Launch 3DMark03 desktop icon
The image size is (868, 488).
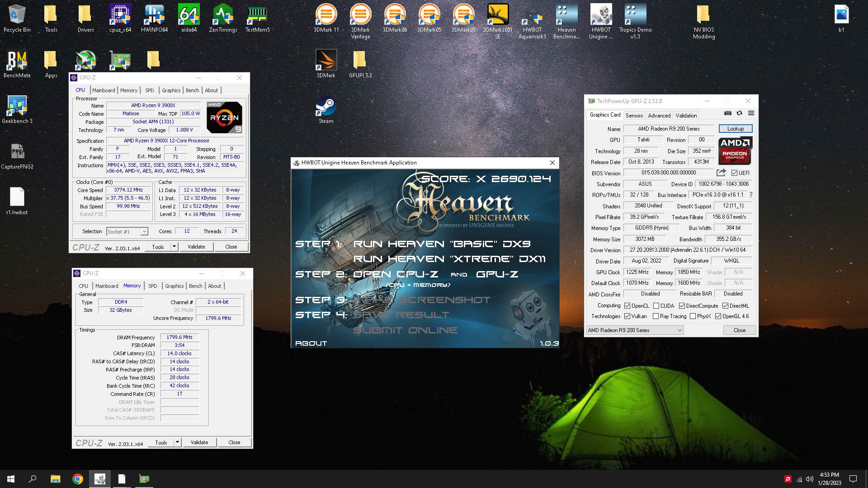[463, 18]
